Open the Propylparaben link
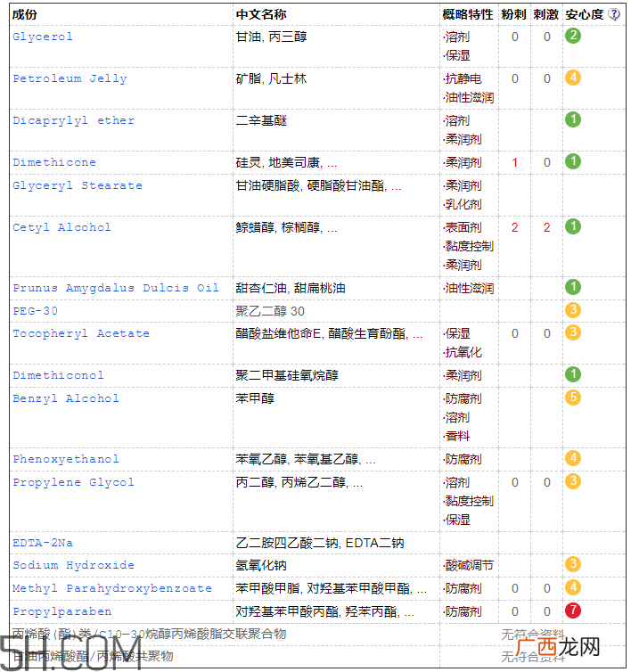Screen dimensions: 631x672 click(x=61, y=611)
